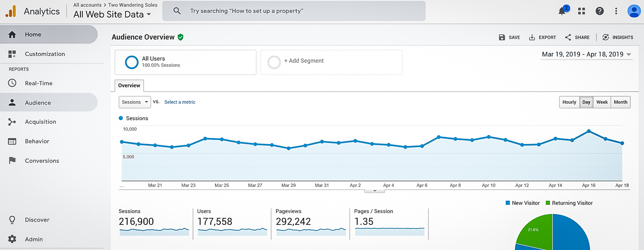Click the Behavior window icon

pyautogui.click(x=12, y=141)
